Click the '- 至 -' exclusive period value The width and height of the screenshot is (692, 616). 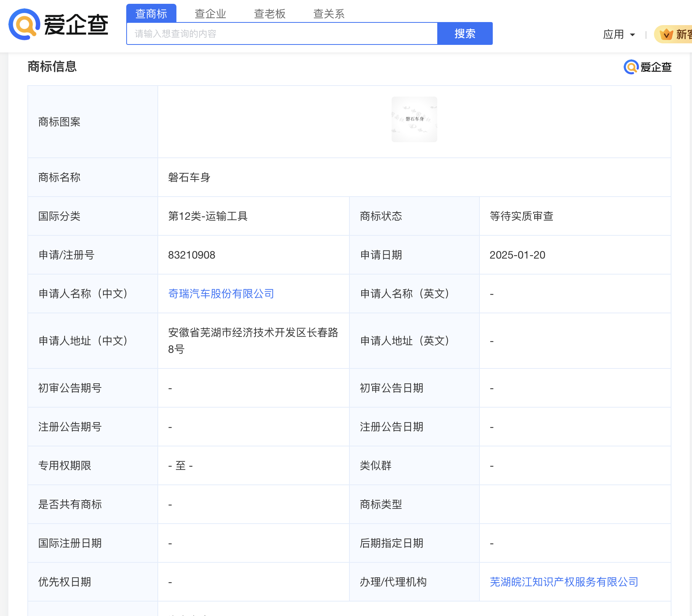point(181,465)
